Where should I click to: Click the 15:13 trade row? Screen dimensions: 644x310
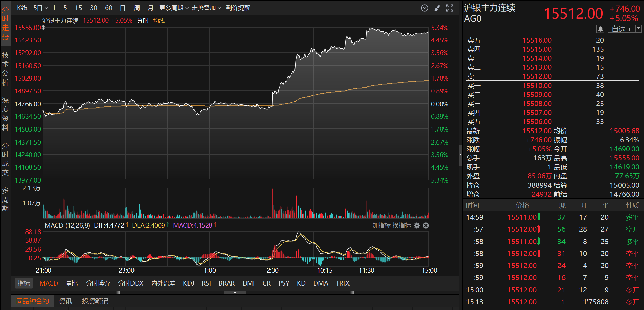(x=552, y=302)
